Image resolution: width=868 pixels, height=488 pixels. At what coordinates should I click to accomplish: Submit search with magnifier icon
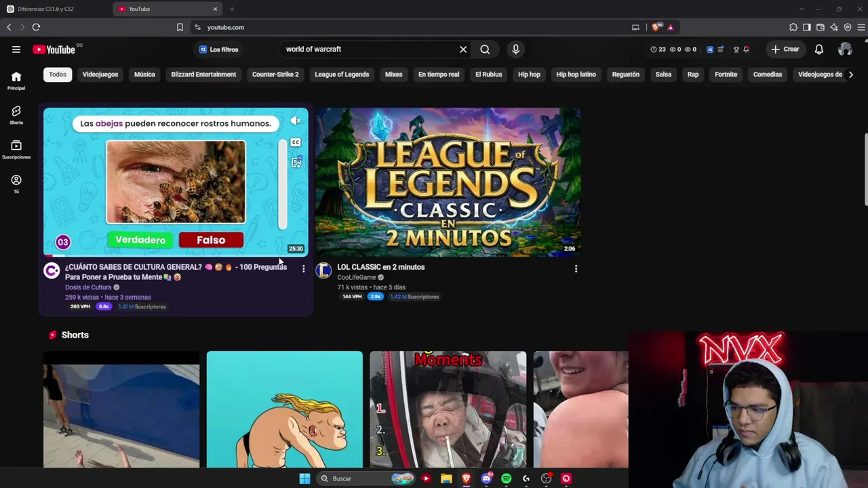[485, 49]
